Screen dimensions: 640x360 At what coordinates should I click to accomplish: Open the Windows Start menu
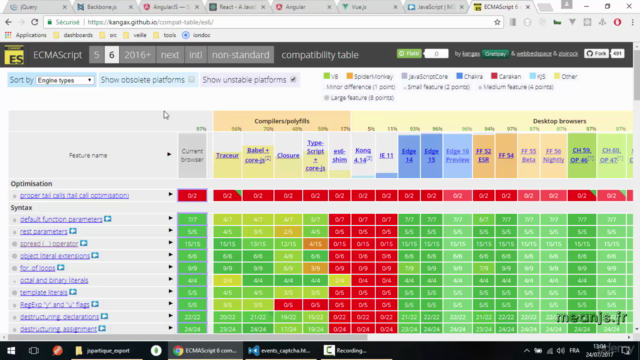[11, 351]
